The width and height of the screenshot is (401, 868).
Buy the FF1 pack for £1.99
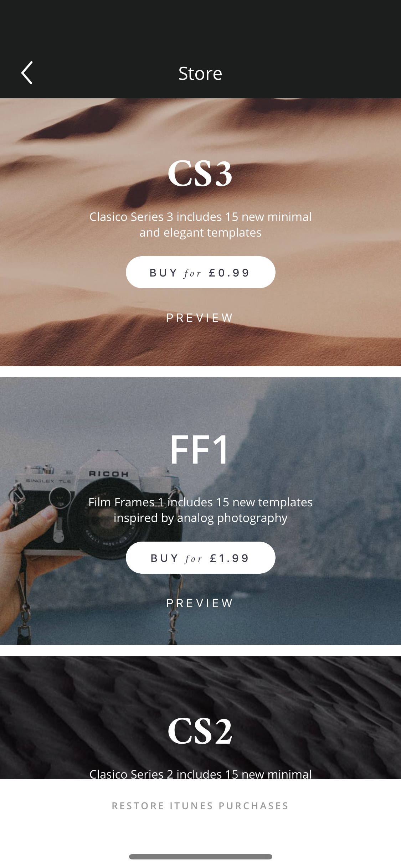click(200, 558)
